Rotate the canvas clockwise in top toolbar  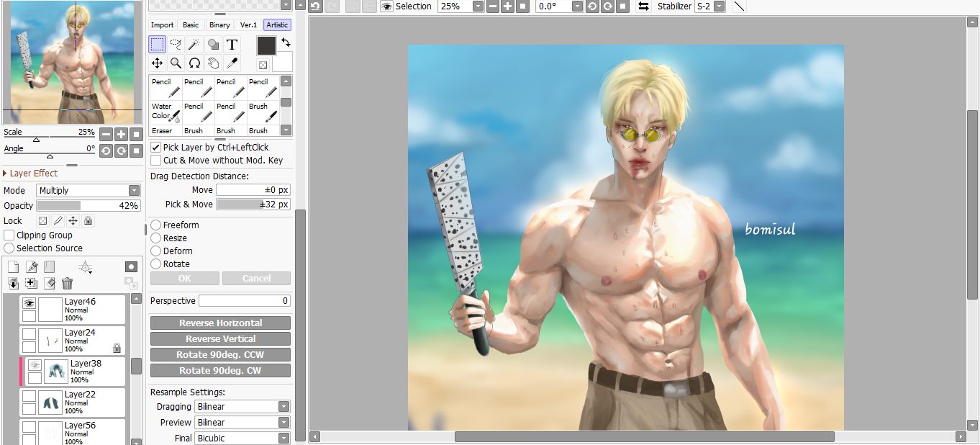tap(607, 6)
